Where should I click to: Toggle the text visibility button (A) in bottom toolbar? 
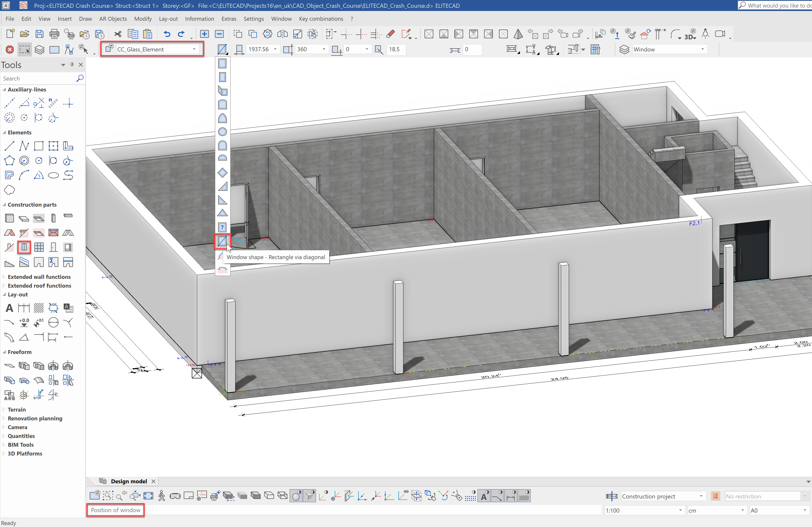coord(484,496)
